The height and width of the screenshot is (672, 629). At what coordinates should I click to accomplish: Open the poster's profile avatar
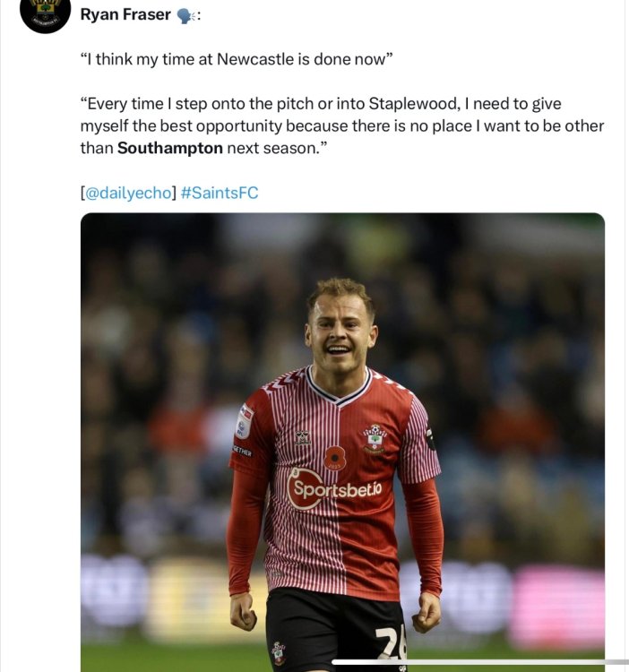tap(45, 12)
